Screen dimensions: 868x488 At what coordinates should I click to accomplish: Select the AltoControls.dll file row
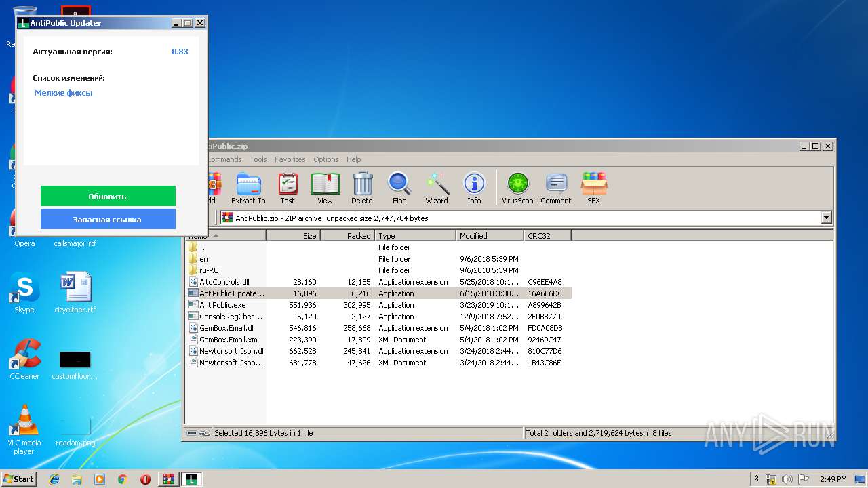[x=378, y=282]
